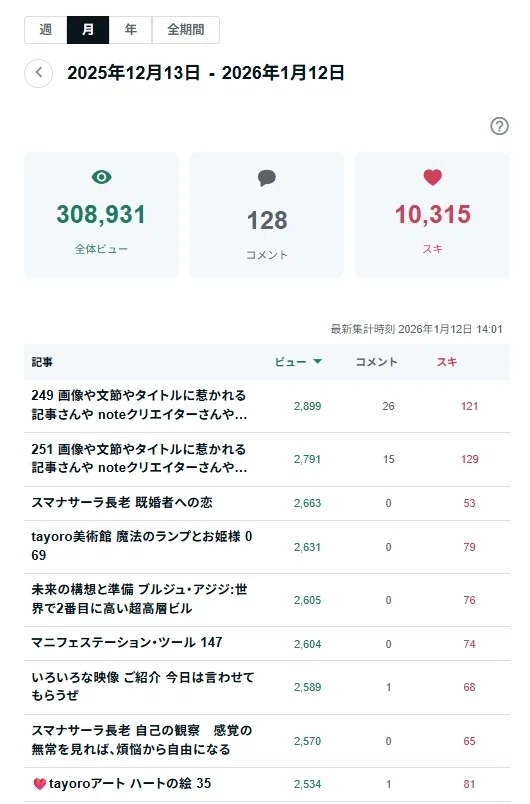Click the eye icon in 全体ビュー card
Screen dimensions: 530x804
(101, 177)
